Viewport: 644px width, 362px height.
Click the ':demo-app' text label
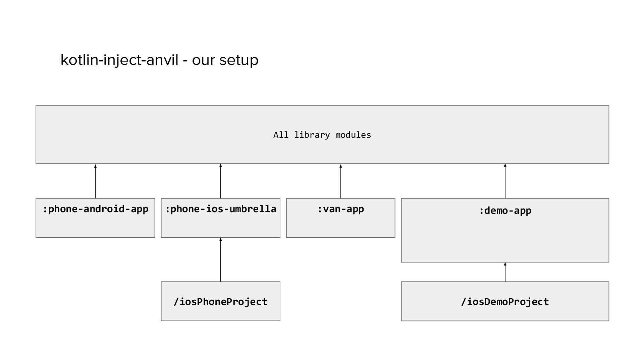(x=505, y=211)
